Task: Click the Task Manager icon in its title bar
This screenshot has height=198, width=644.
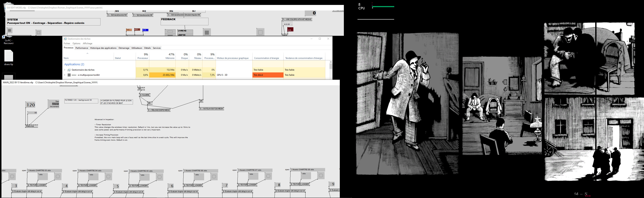Action: 65,39
